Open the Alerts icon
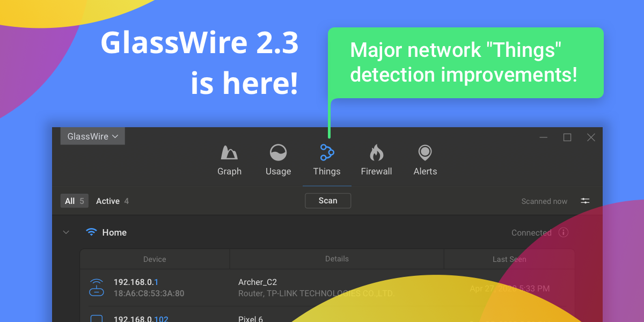The height and width of the screenshot is (322, 644). coord(425,152)
